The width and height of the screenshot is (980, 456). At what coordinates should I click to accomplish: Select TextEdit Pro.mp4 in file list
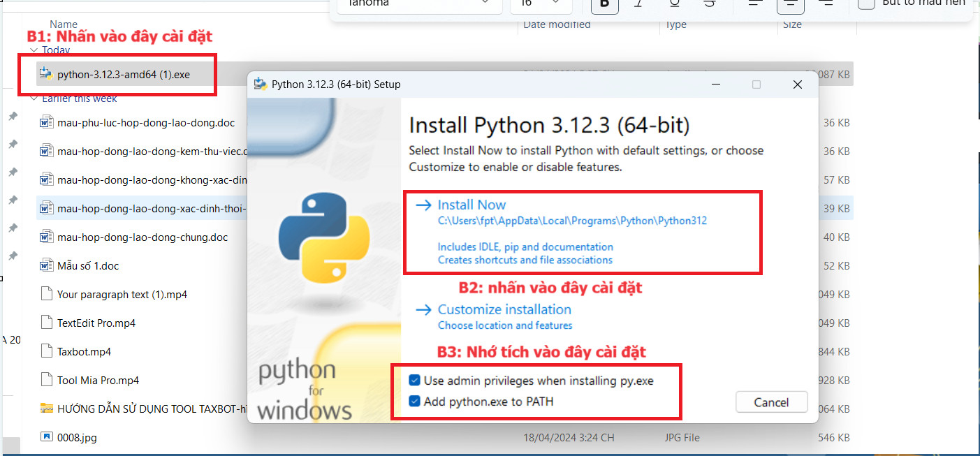pos(96,323)
